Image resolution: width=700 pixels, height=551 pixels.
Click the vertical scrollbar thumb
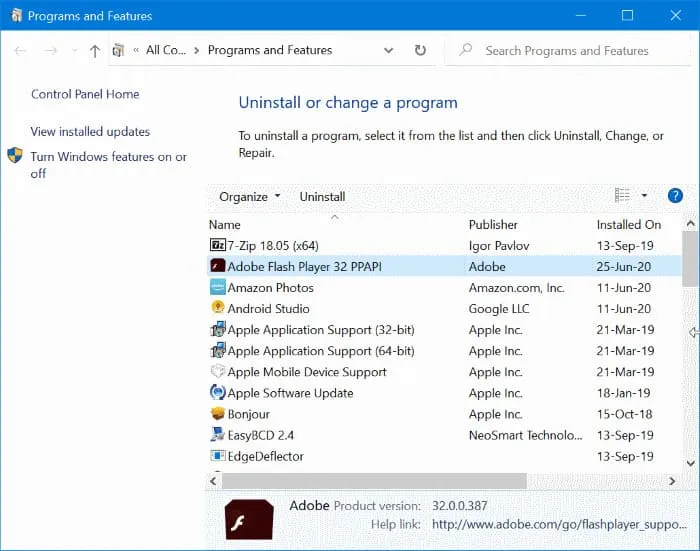coord(691,259)
